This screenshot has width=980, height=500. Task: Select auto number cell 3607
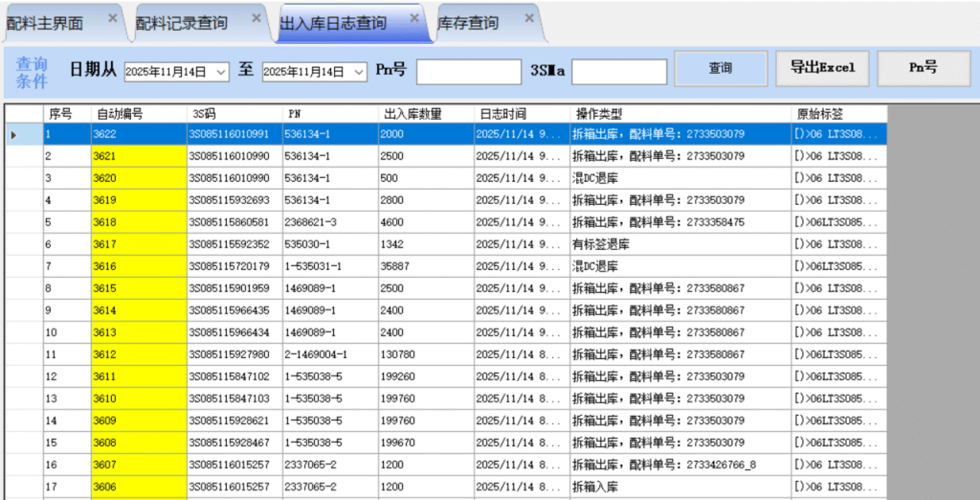[140, 465]
